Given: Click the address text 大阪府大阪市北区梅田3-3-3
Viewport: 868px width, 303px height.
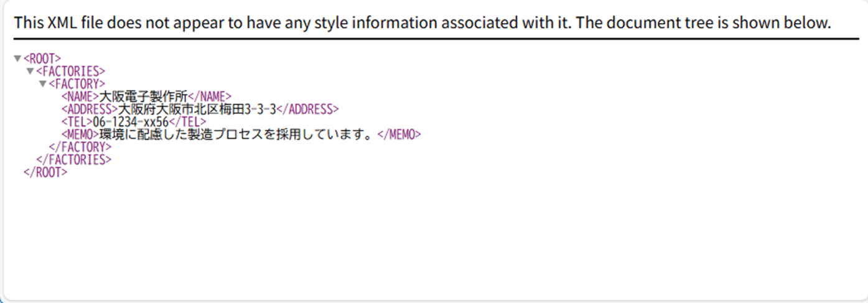Looking at the screenshot, I should point(197,110).
